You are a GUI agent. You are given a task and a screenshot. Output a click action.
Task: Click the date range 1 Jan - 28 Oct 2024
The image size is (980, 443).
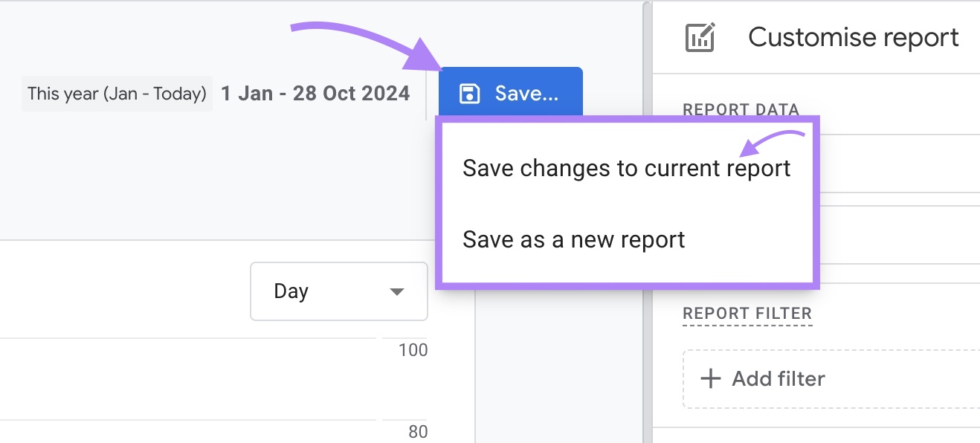click(x=315, y=93)
